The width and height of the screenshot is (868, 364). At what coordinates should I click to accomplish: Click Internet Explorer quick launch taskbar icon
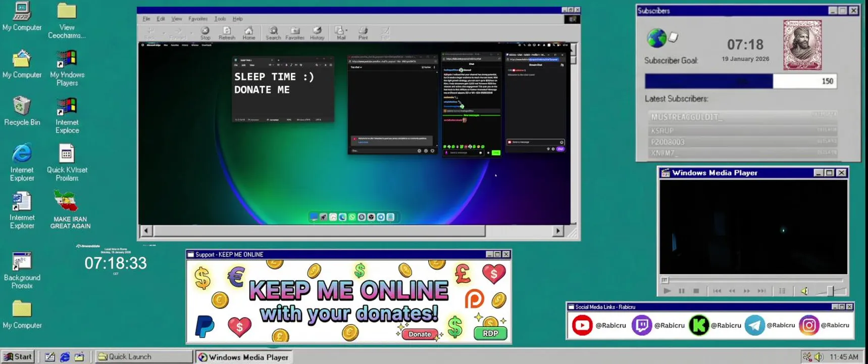point(65,357)
